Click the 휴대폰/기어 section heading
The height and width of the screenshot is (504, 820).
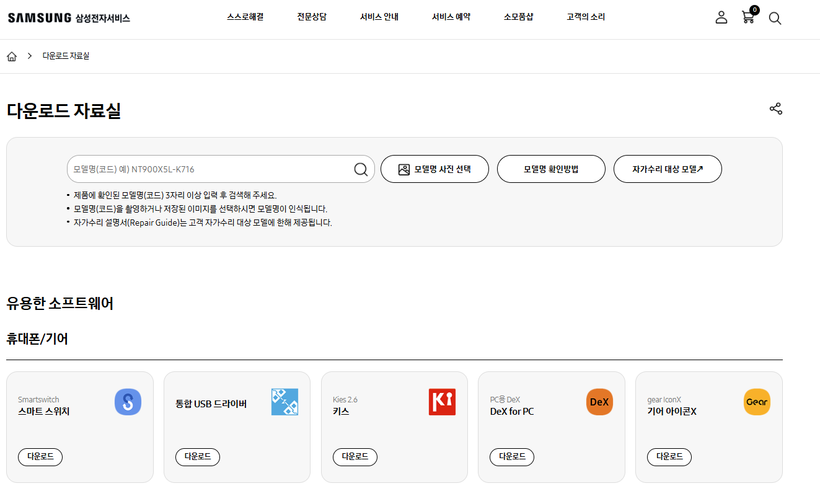coord(37,339)
